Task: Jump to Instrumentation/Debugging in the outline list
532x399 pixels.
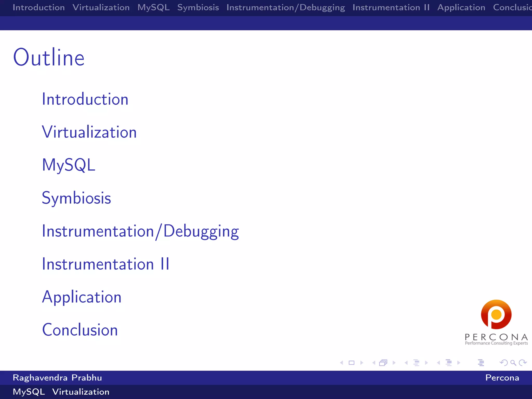Action: (141, 232)
